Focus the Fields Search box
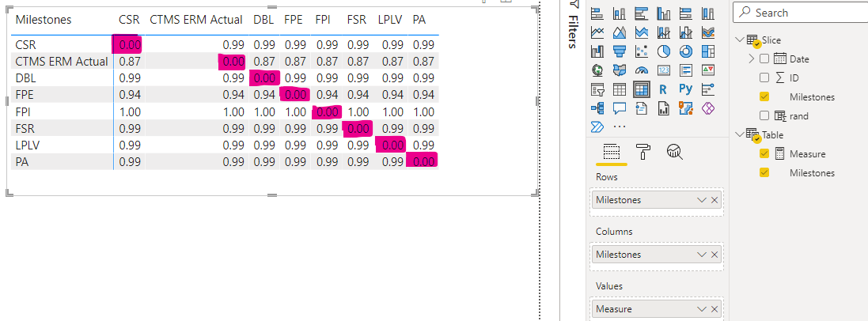Image resolution: width=868 pixels, height=321 pixels. click(x=802, y=12)
